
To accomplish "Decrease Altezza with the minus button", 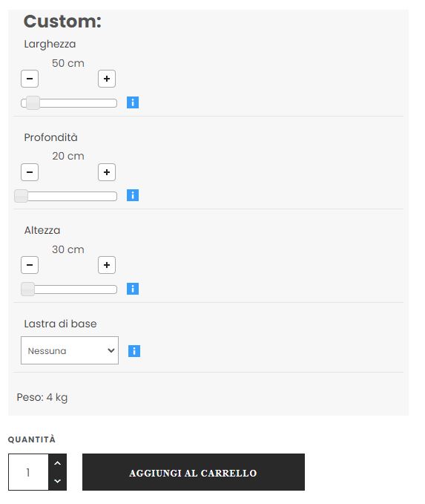I will [30, 265].
